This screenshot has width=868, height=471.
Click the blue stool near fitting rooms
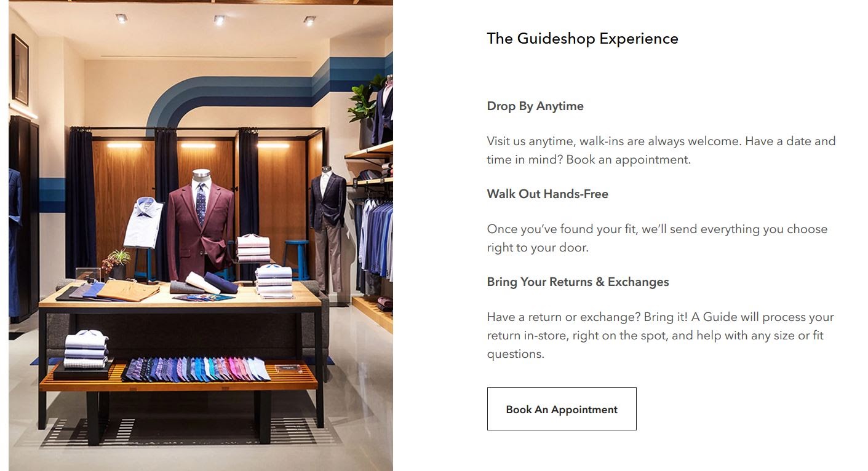(296, 259)
